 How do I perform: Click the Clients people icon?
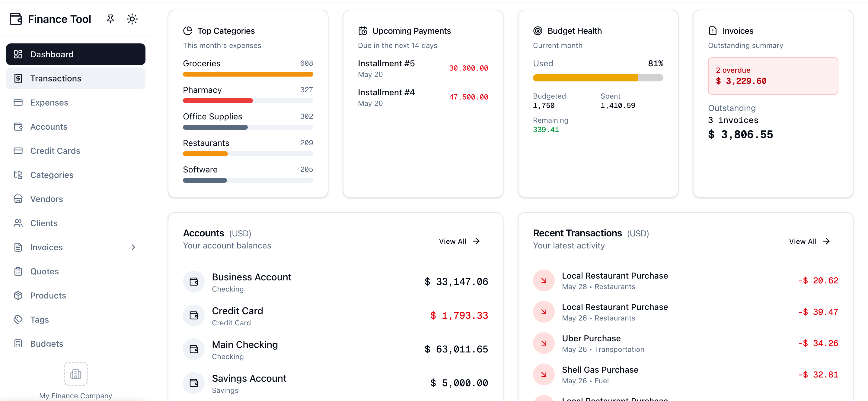[18, 223]
